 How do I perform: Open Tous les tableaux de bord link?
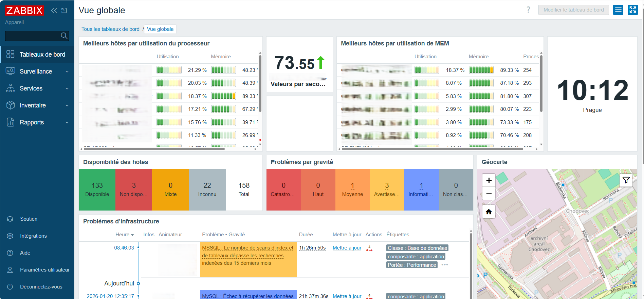pos(110,29)
